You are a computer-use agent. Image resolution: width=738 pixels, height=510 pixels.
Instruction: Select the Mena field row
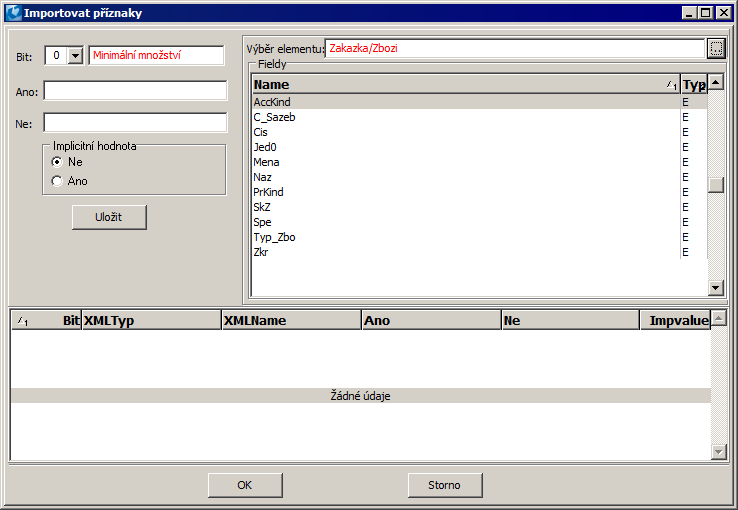480,162
